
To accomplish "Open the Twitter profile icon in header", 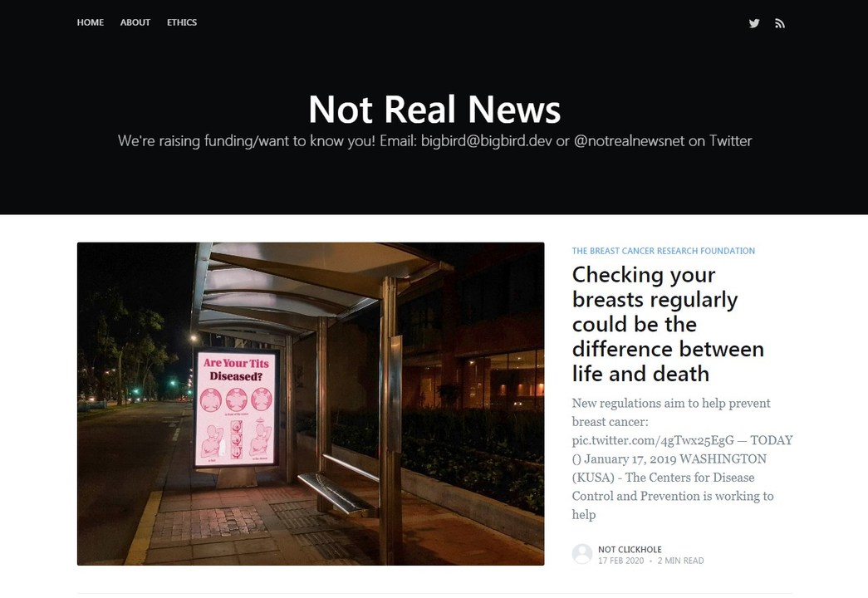I will pos(754,23).
